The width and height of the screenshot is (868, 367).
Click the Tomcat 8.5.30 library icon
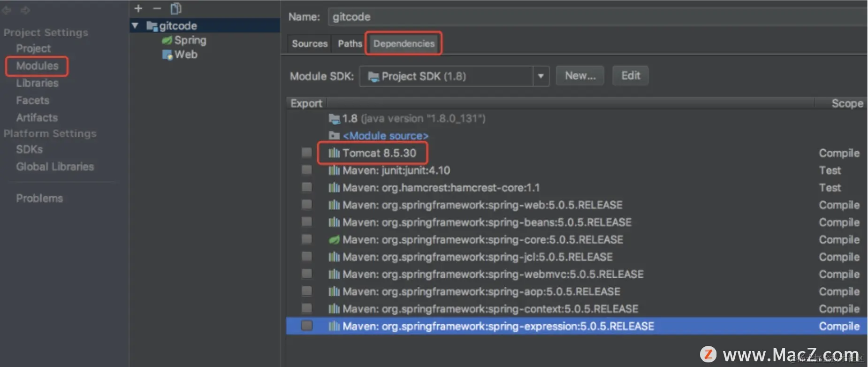click(x=334, y=153)
